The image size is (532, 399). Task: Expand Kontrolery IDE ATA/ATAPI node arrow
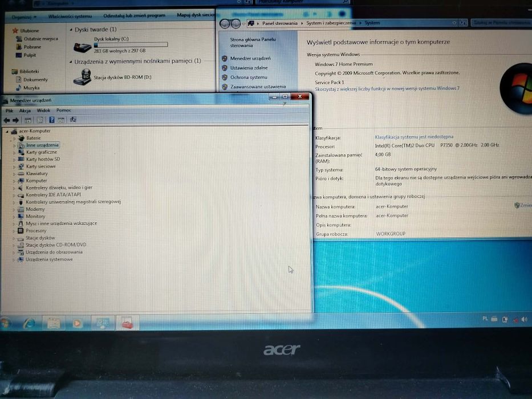[14, 195]
